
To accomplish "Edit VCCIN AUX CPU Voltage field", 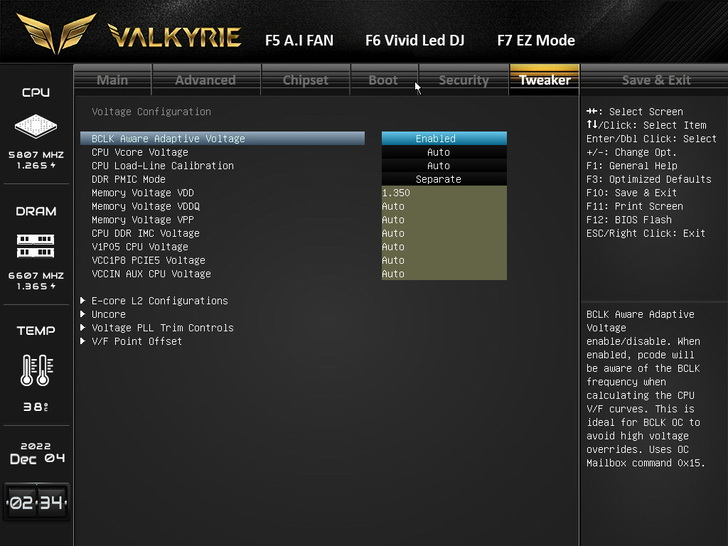I will tap(444, 273).
